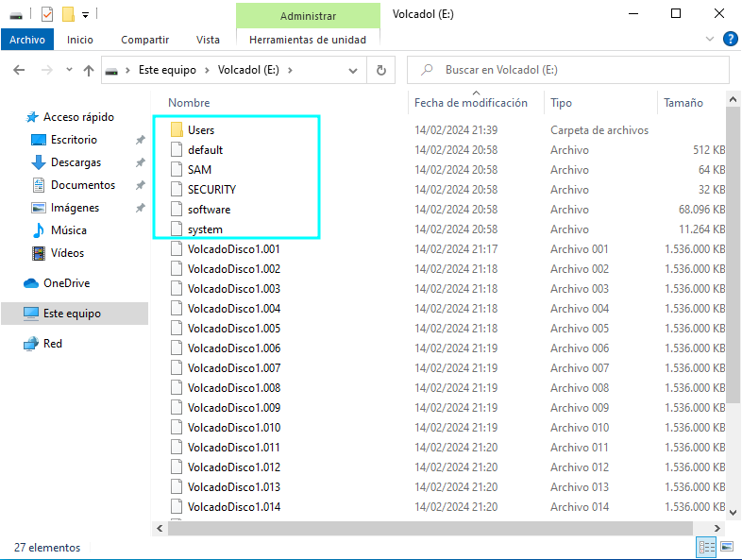Click the Refresh button in address bar

tap(380, 70)
